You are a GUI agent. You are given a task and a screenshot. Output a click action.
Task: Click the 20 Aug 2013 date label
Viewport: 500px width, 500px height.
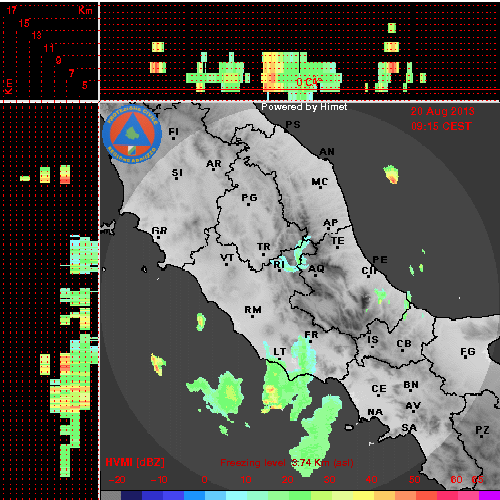coord(442,111)
